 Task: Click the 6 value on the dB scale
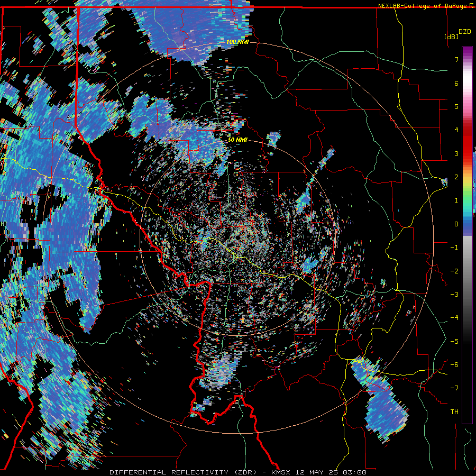456,83
